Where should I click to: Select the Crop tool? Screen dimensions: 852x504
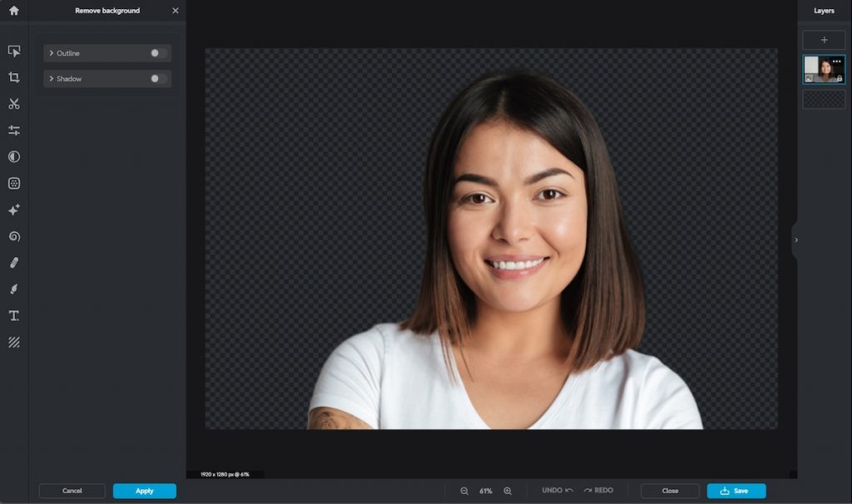(14, 77)
